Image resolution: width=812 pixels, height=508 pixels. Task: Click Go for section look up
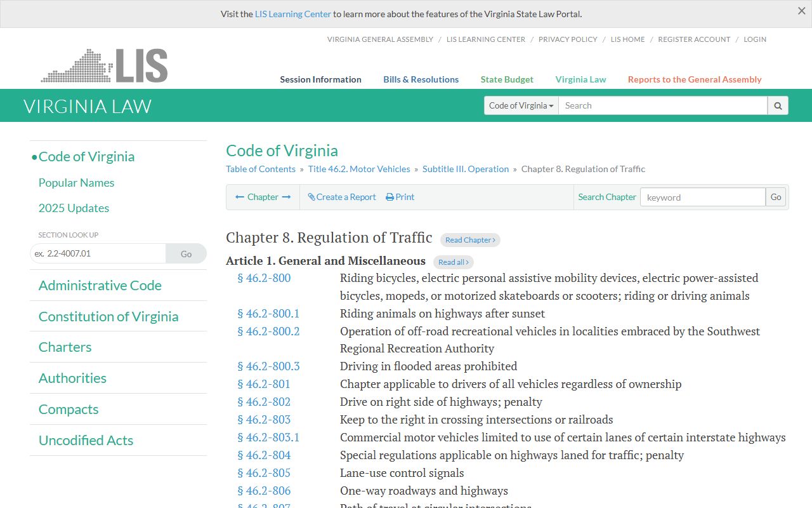186,253
